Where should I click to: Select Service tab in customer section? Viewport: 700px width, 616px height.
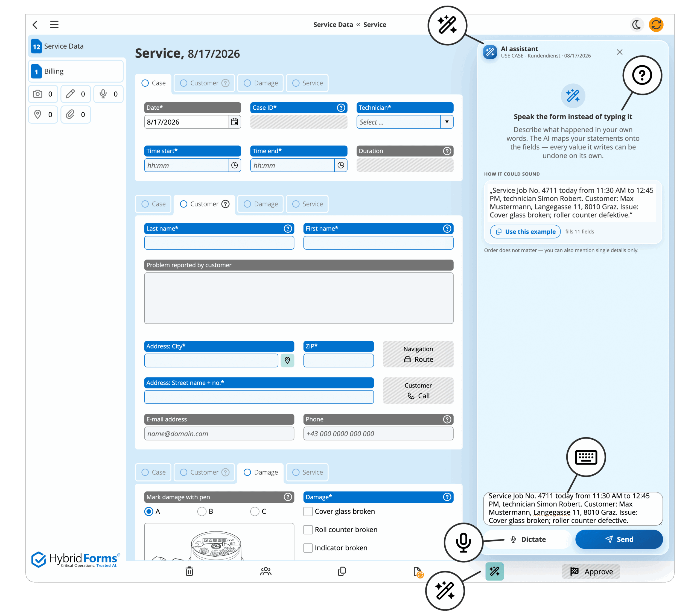point(307,204)
